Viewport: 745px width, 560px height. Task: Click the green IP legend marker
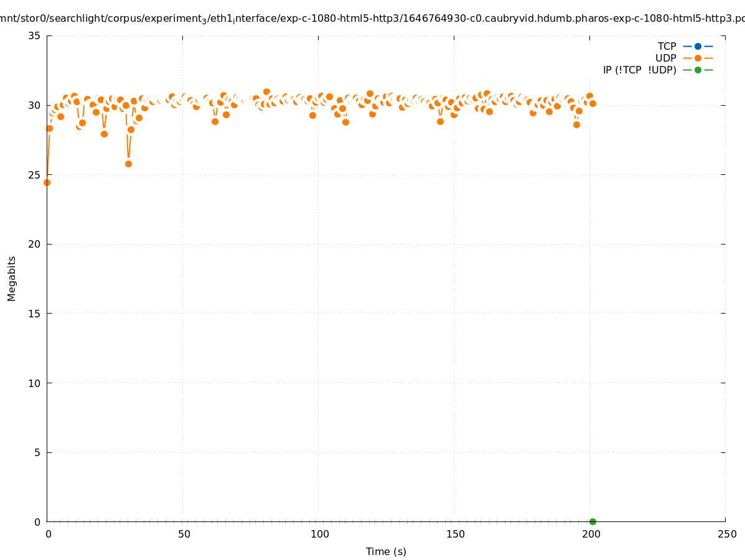[698, 70]
